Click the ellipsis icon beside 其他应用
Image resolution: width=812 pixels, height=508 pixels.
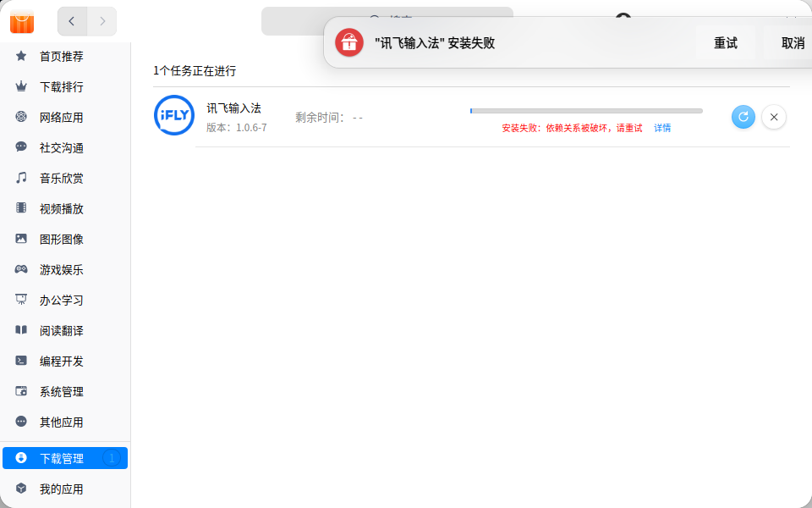[x=21, y=422]
